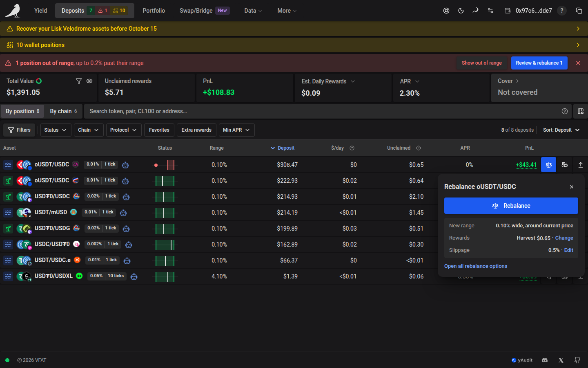Click the robot icon on USD₮0/USDXL row

(134, 276)
